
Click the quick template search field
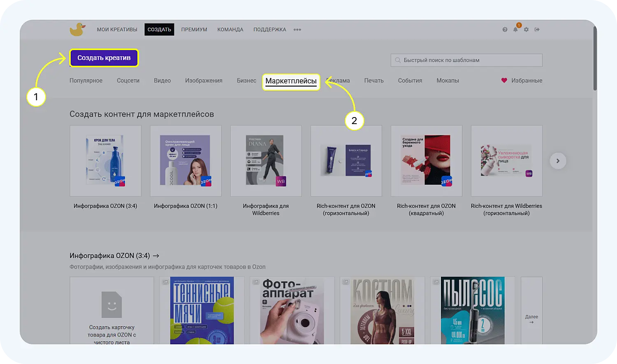point(466,60)
